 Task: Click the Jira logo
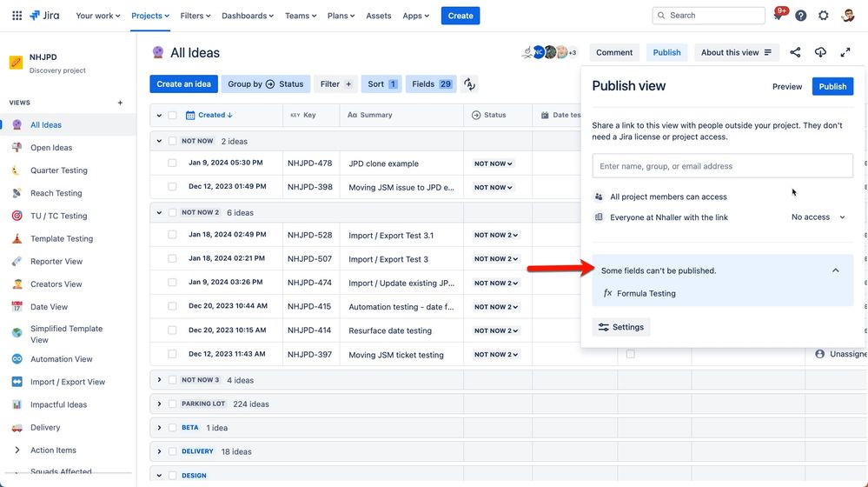(x=44, y=16)
